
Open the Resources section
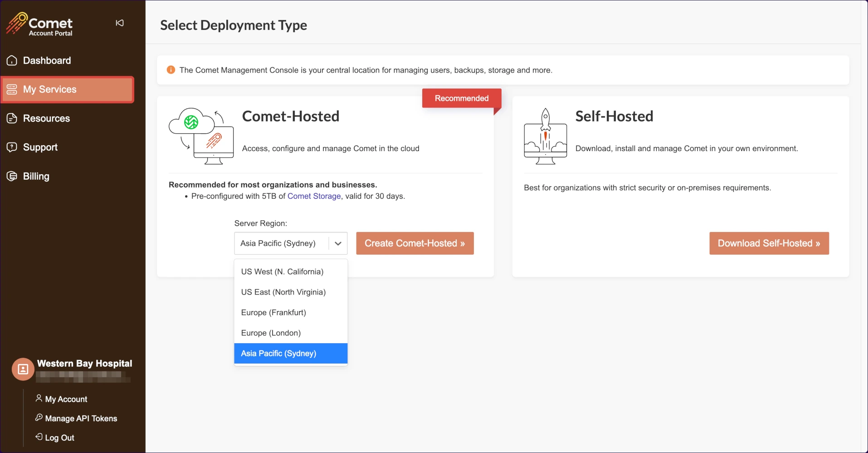(46, 118)
